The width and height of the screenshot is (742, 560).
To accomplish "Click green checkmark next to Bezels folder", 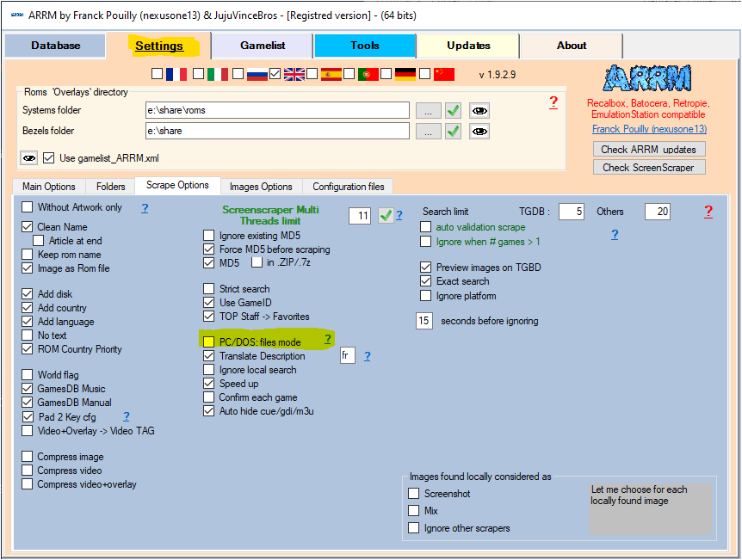I will tap(453, 132).
